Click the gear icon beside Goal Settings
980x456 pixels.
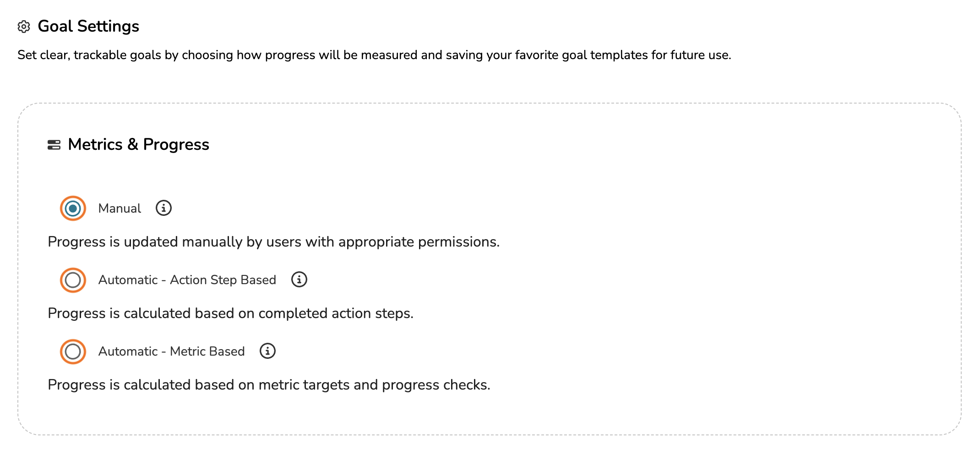click(x=24, y=27)
